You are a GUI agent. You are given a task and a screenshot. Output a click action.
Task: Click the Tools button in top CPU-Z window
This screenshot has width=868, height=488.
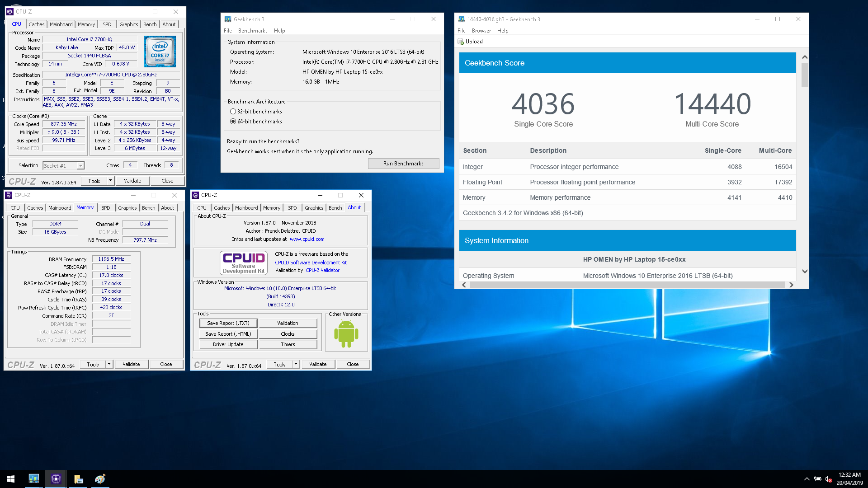(x=94, y=181)
